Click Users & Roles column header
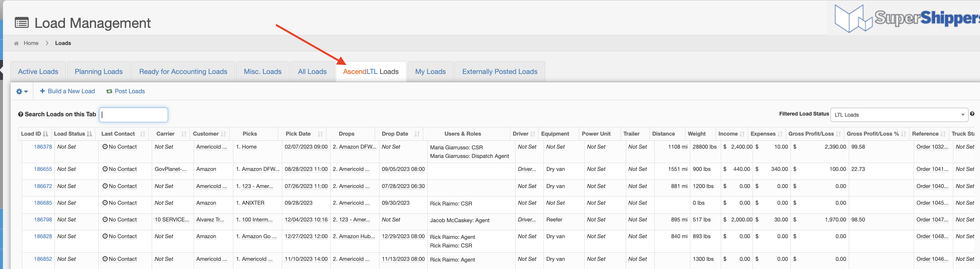Image resolution: width=980 pixels, height=269 pixels. [462, 134]
